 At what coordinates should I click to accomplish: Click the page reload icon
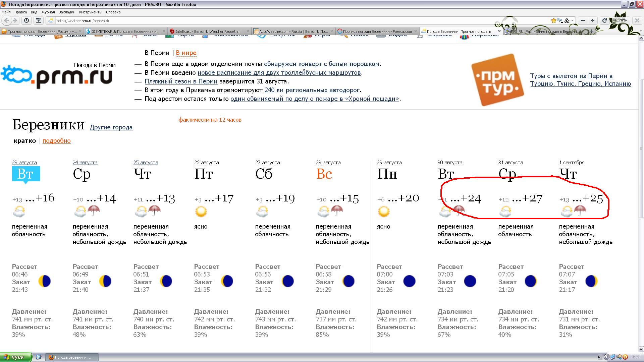click(604, 20)
